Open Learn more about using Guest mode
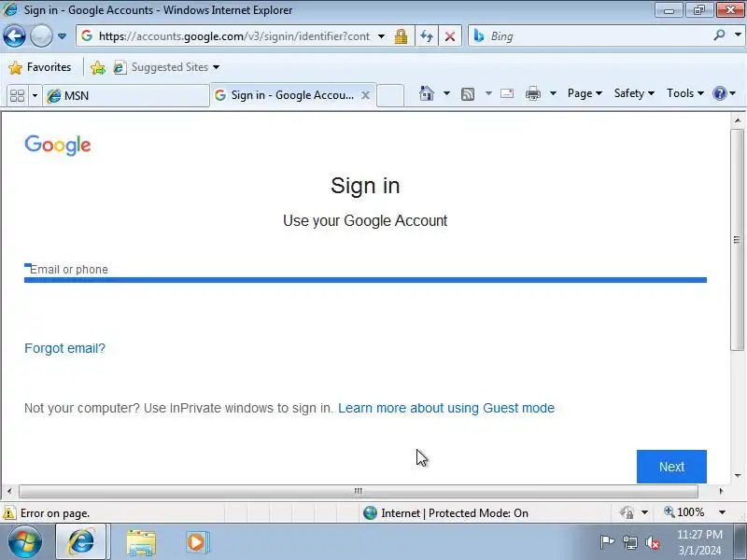 click(446, 408)
